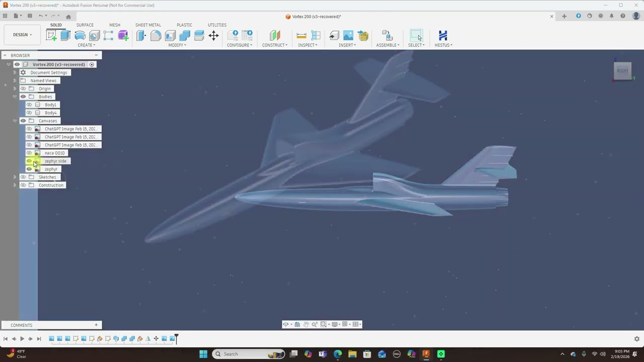Screen dimensions: 644x362
Task: Click the Joint assemble icon
Action: [x=387, y=35]
